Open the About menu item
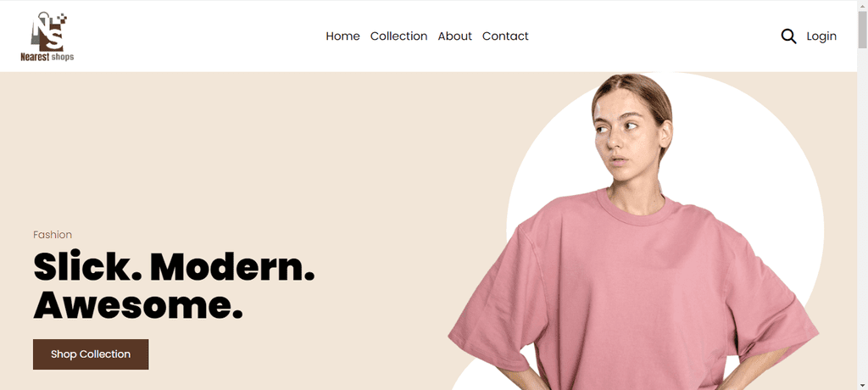 click(x=454, y=36)
